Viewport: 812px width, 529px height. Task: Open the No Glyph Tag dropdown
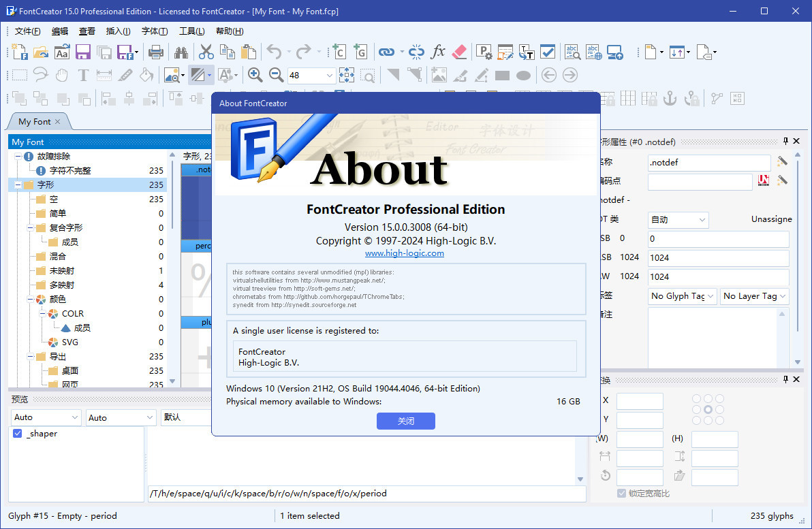coord(682,296)
